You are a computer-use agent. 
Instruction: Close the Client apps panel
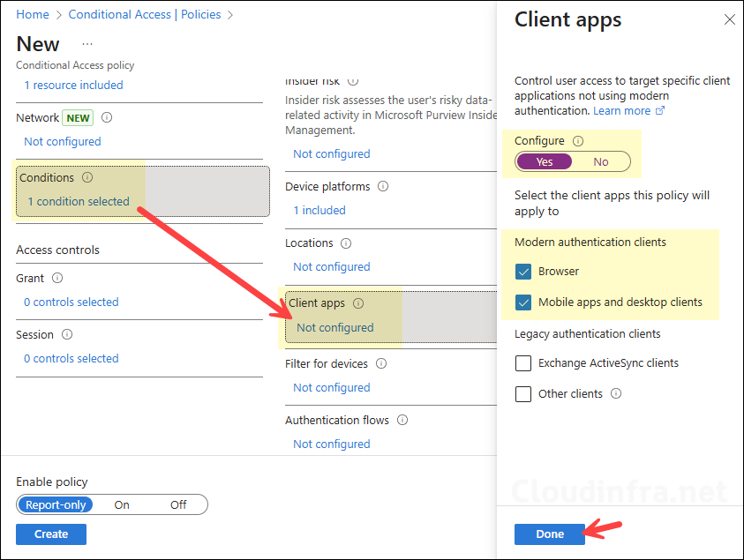(730, 19)
